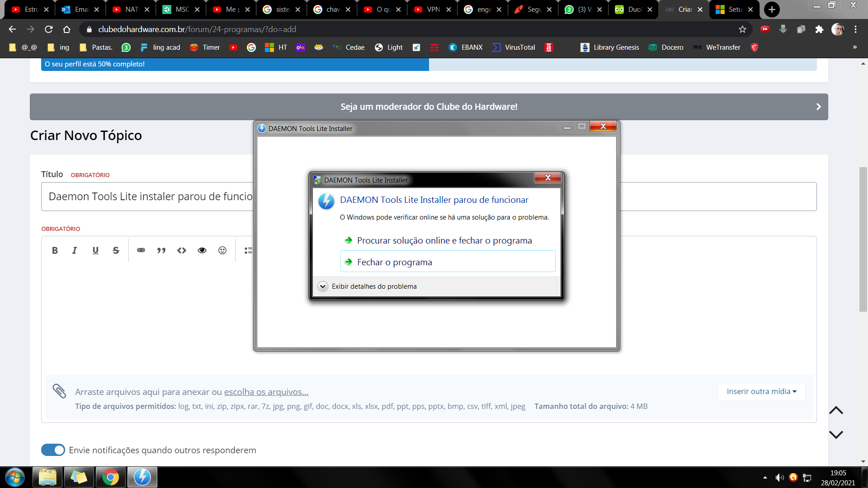The image size is (868, 488).
Task: Open the Chrome three-dot menu
Action: (x=855, y=29)
